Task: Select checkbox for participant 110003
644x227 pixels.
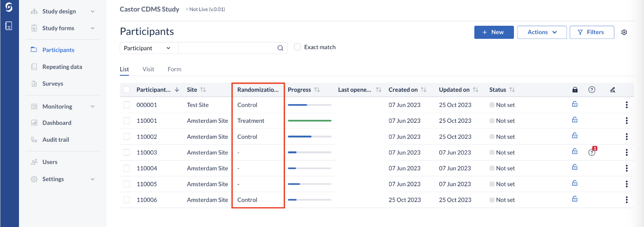Action: 127,153
